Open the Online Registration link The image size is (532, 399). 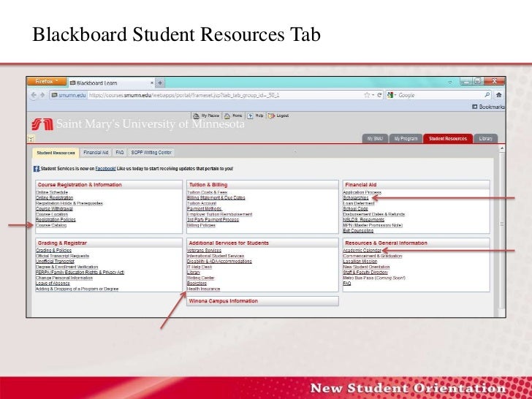click(54, 198)
